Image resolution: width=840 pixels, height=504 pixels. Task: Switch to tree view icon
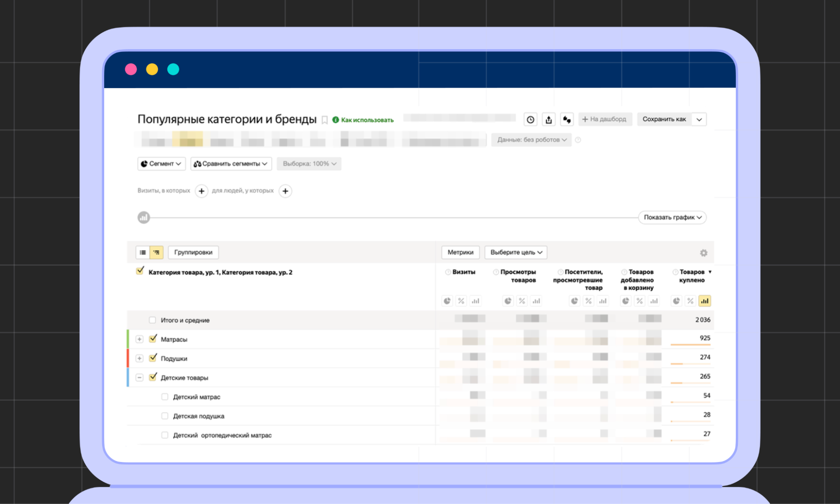[x=156, y=252]
